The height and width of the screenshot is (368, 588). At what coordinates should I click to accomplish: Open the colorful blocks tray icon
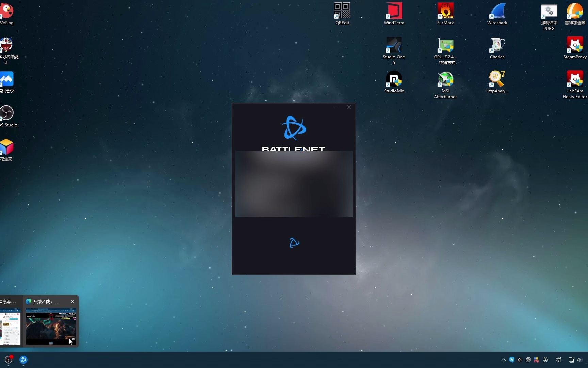tap(536, 360)
